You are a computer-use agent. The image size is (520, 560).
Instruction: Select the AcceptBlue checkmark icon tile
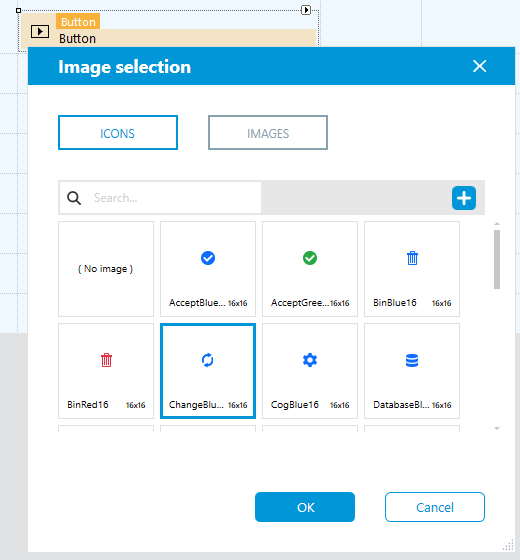coord(208,269)
